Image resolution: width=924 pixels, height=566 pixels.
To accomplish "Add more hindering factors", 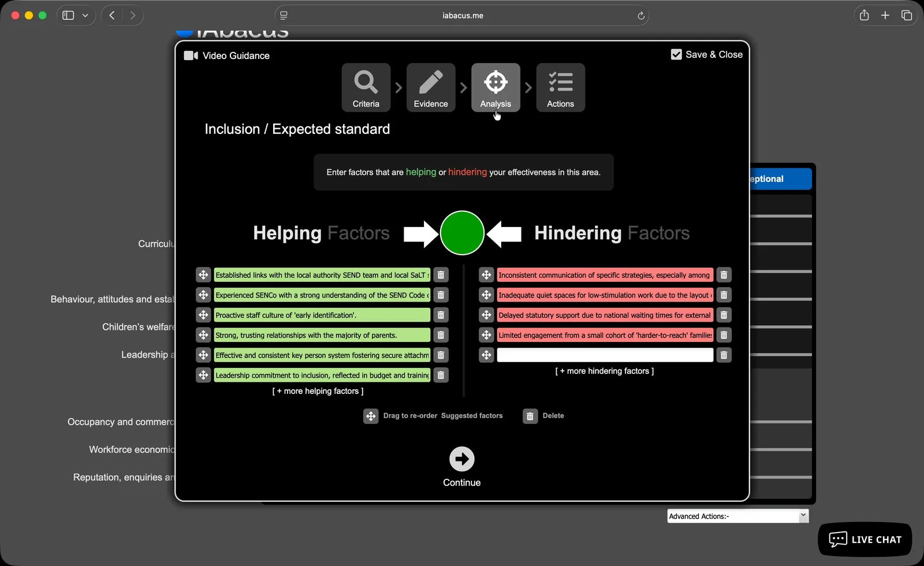I will [x=604, y=371].
